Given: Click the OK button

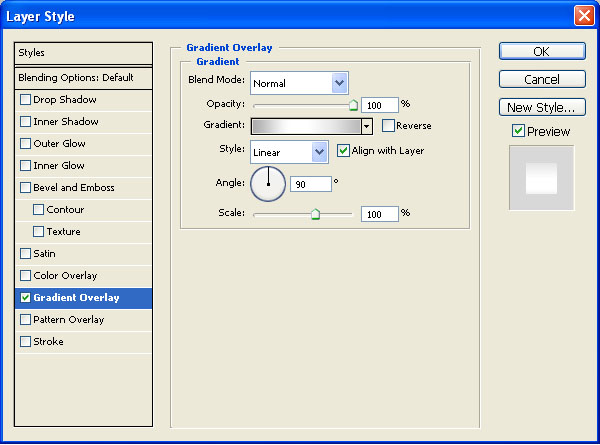Looking at the screenshot, I should [541, 51].
